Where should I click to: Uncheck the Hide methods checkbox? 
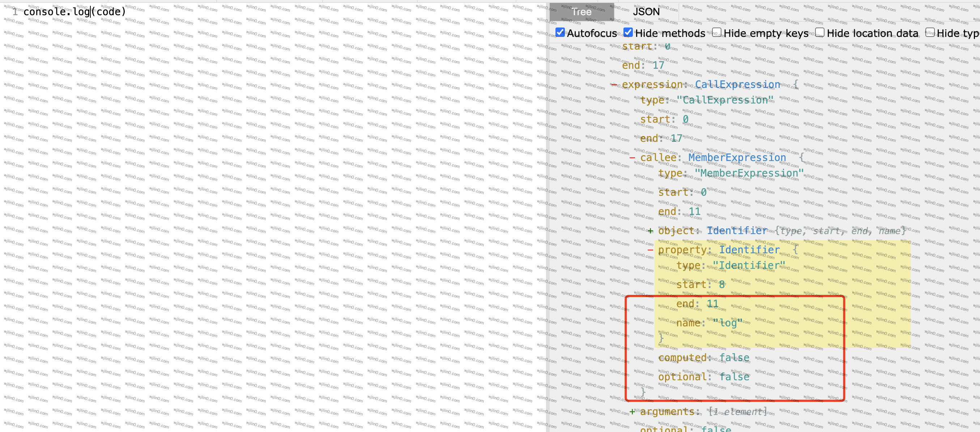[628, 33]
